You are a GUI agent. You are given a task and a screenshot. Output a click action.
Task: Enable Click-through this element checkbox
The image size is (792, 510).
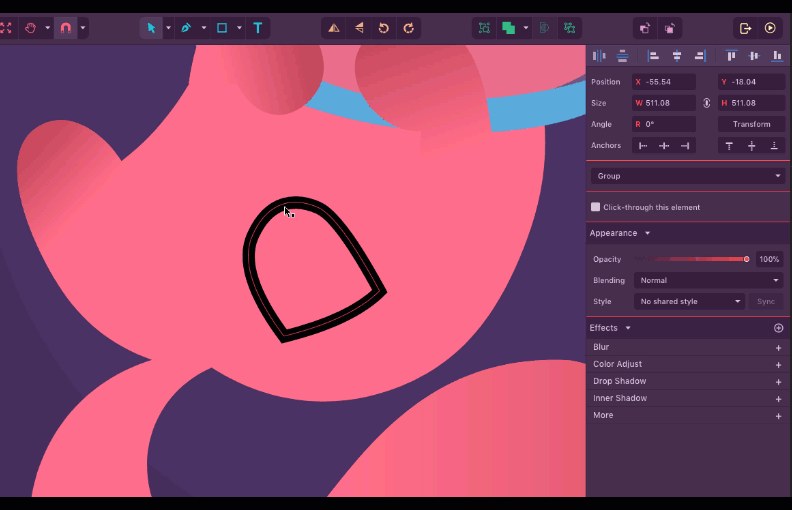(596, 207)
